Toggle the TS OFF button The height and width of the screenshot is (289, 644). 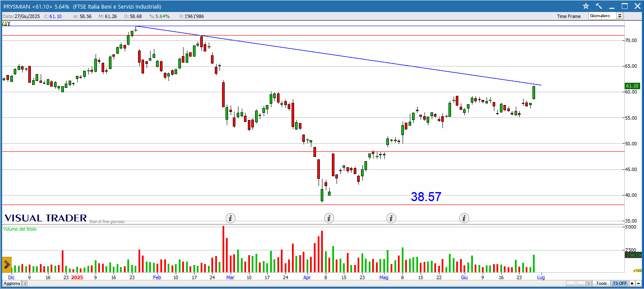click(620, 283)
